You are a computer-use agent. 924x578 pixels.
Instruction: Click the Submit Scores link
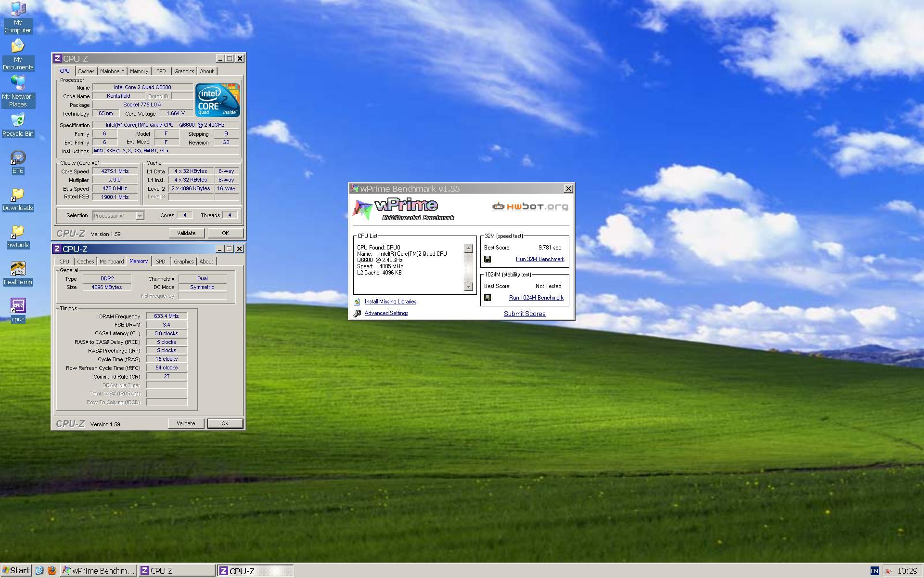tap(525, 314)
